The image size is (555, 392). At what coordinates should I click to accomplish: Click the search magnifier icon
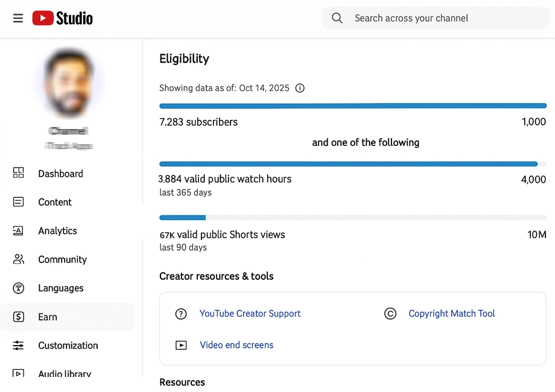pyautogui.click(x=337, y=18)
